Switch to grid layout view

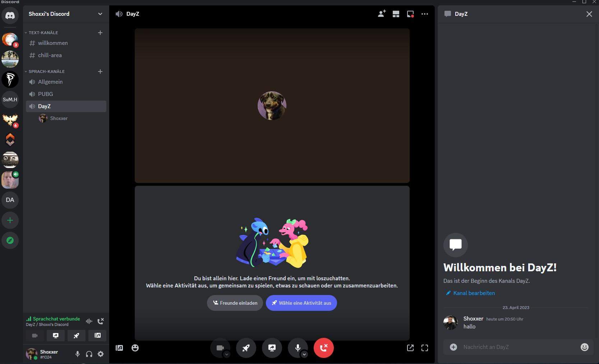pyautogui.click(x=396, y=14)
